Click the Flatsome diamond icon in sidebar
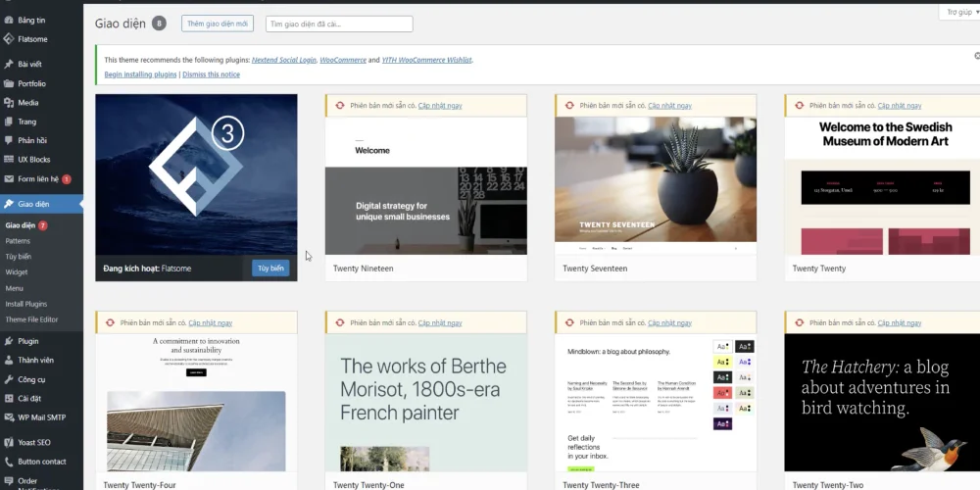Viewport: 980px width, 490px height. [x=8, y=39]
